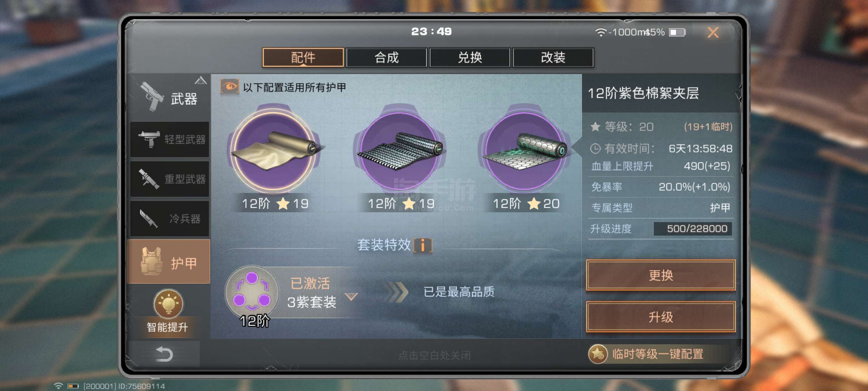
Task: Click the double-chevron arrow near 已是最高品质
Action: point(397,292)
